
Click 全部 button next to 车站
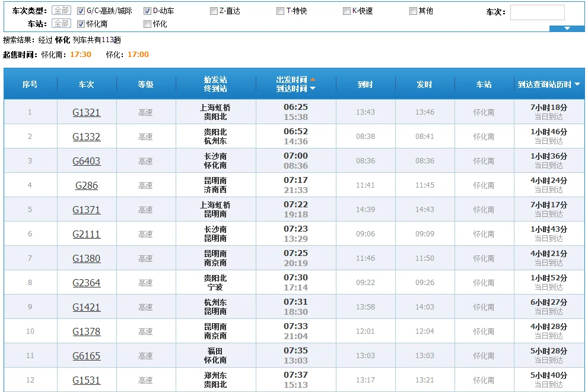(x=61, y=24)
